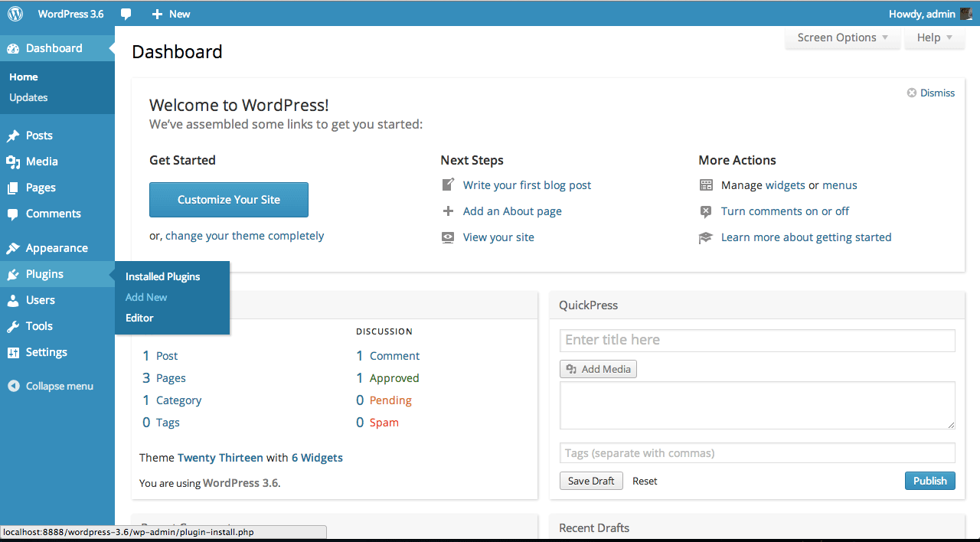Expand the Help dropdown tab
Viewport: 980px width, 542px height.
(934, 38)
